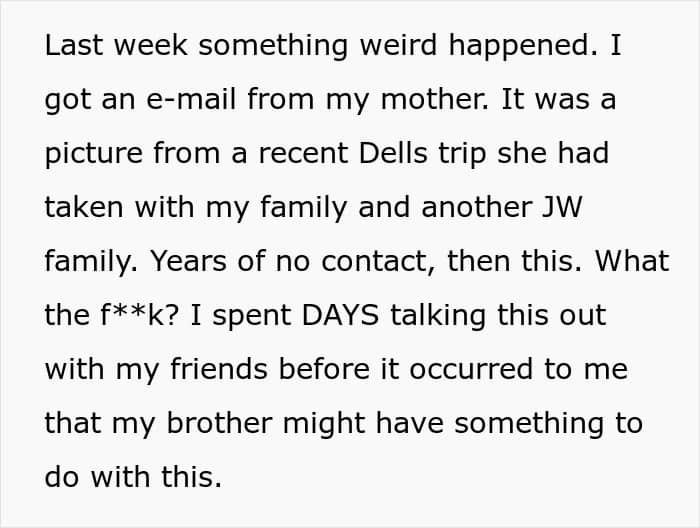This screenshot has height=528, width=700.
Task: Click the word "weird" in first line
Action: pos(398,45)
